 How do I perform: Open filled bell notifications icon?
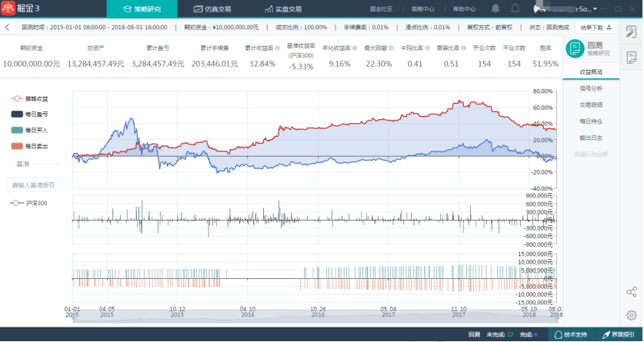tap(496, 8)
